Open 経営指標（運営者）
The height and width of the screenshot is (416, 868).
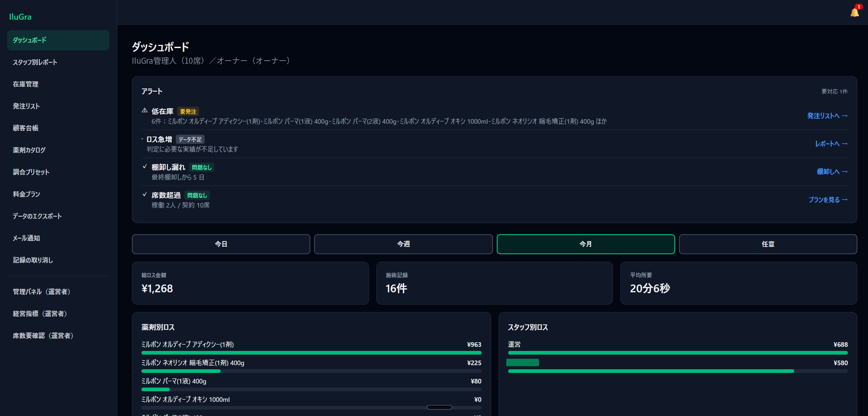tap(58, 314)
